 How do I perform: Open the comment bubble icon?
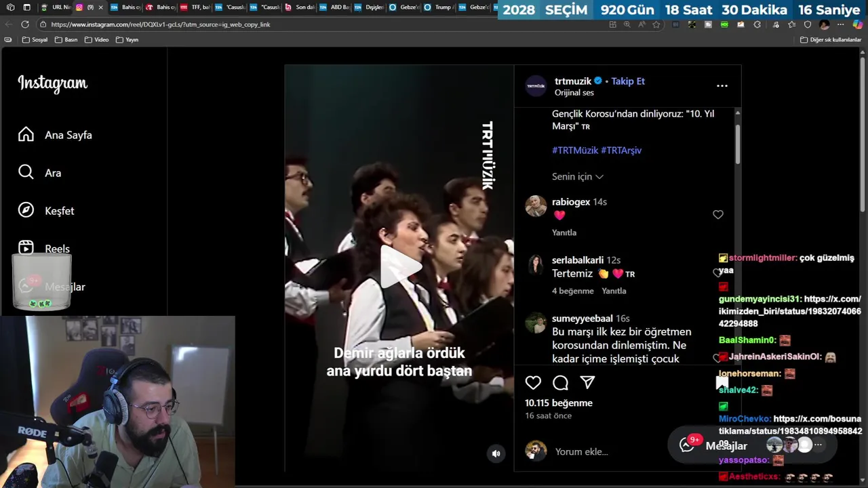(560, 383)
